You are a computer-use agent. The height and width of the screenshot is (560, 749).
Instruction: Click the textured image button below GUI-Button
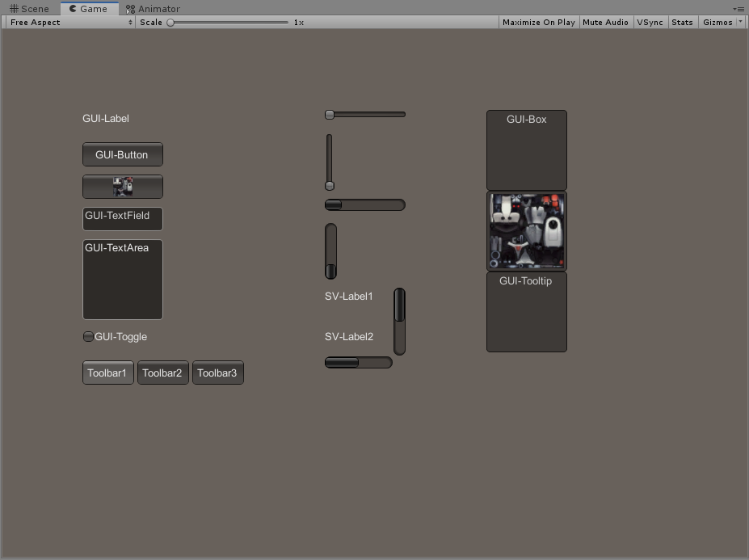(x=122, y=187)
